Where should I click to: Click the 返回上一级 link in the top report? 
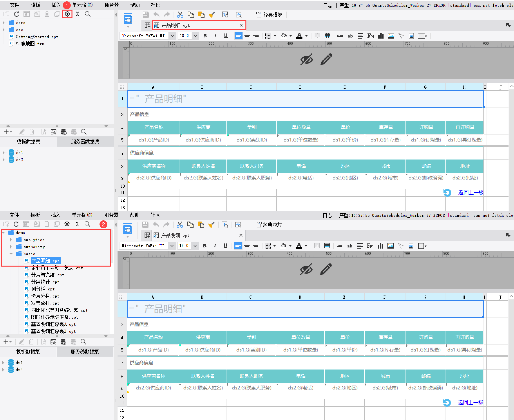coord(471,193)
